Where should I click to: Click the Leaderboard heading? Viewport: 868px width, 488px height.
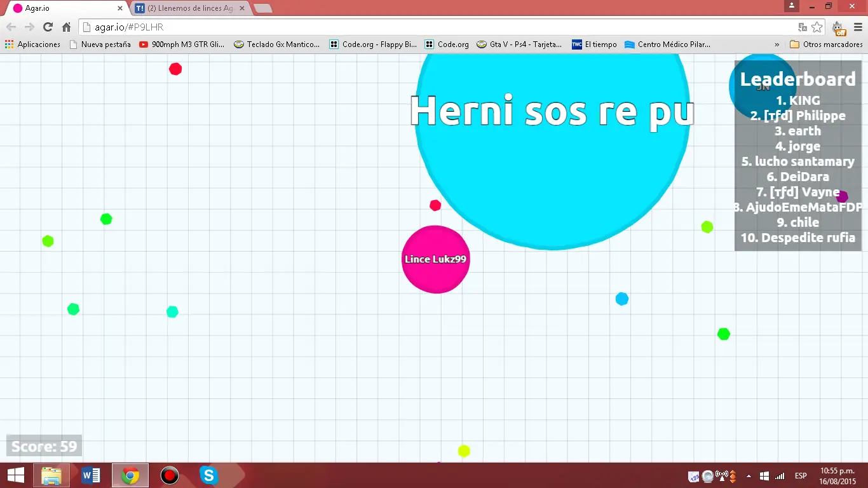coord(798,79)
